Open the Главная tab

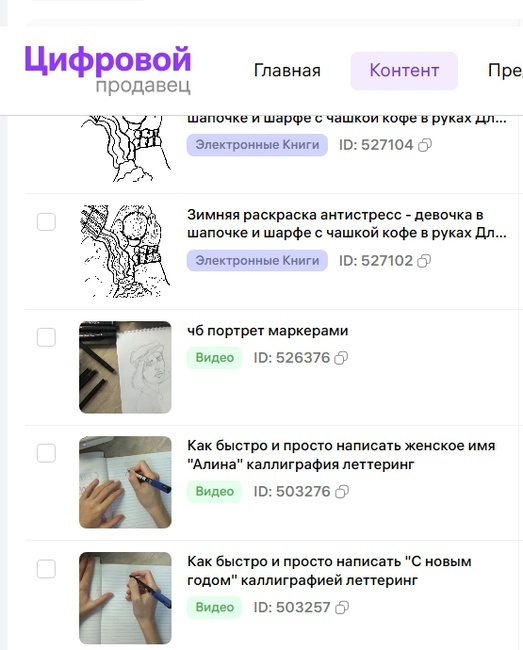tap(287, 70)
